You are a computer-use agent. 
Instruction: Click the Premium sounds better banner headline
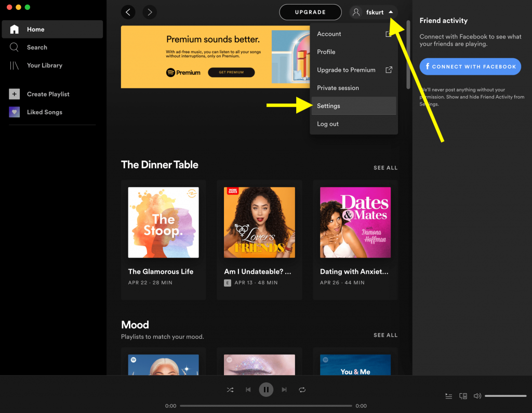pos(213,39)
